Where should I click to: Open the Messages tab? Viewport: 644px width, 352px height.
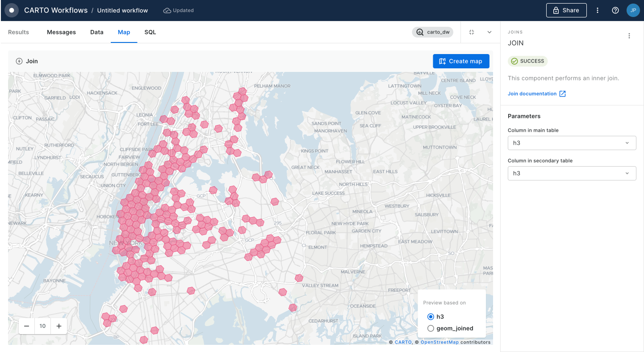[x=61, y=32]
